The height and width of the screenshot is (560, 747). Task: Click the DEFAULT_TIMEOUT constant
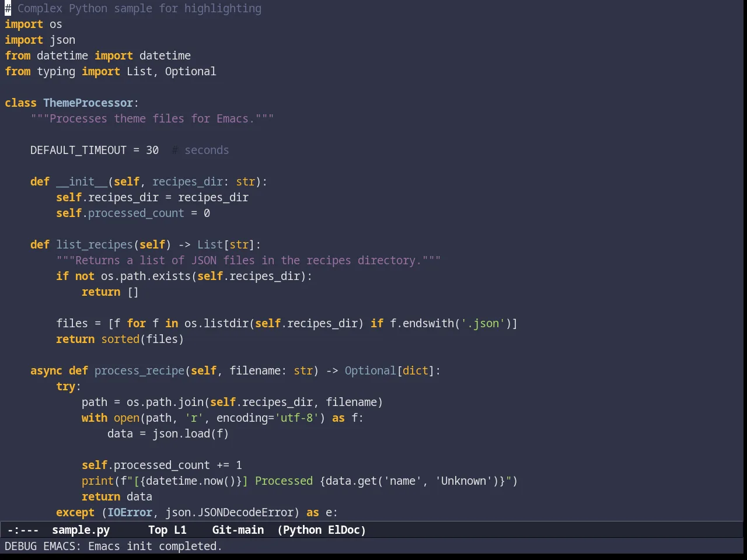(x=78, y=150)
